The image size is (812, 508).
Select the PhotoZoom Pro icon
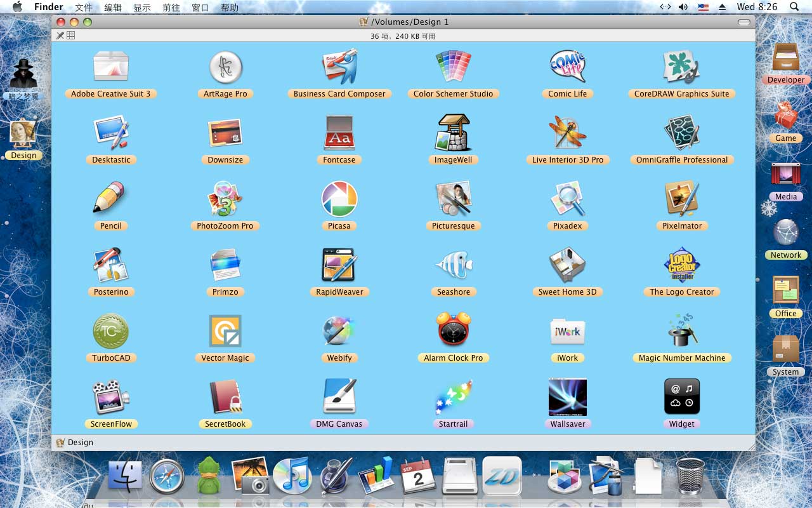[x=225, y=199]
